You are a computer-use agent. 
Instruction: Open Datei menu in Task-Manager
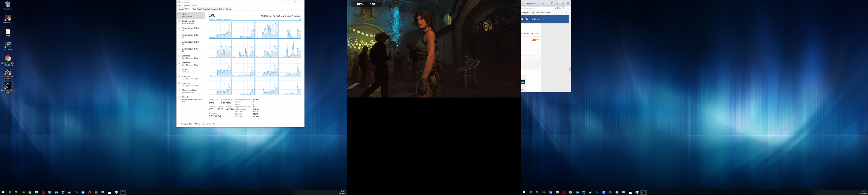pos(179,5)
